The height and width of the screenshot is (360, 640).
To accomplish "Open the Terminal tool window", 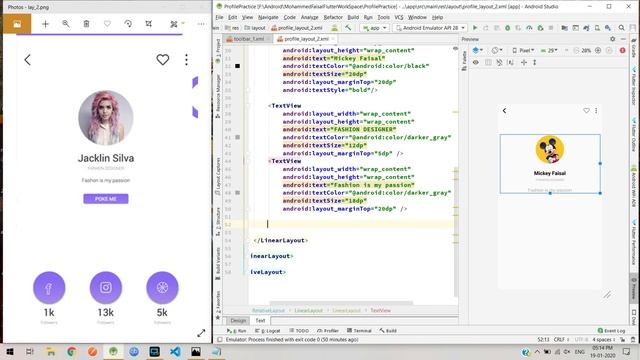I will (x=359, y=331).
